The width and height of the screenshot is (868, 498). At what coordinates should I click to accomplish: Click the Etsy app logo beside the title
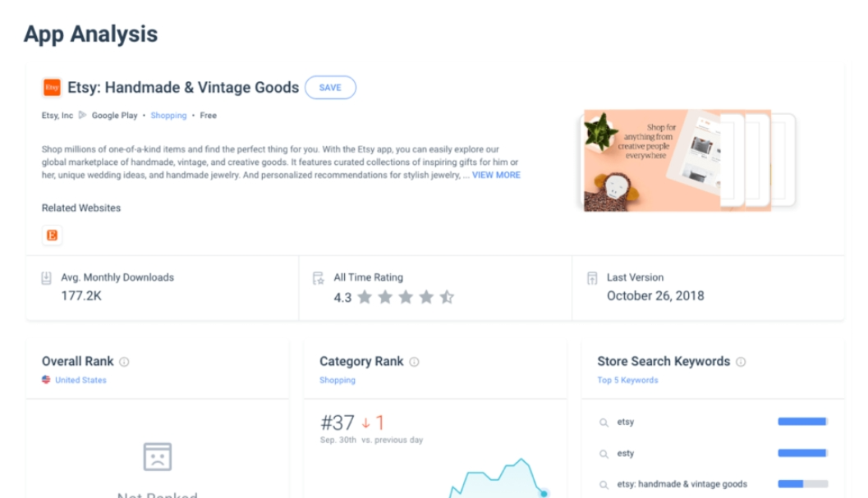pos(51,87)
